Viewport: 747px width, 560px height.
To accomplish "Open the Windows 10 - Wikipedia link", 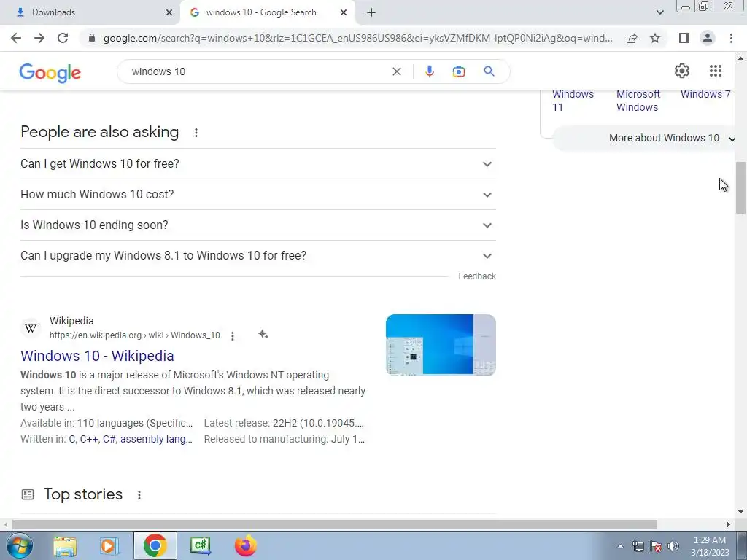I will pyautogui.click(x=97, y=356).
